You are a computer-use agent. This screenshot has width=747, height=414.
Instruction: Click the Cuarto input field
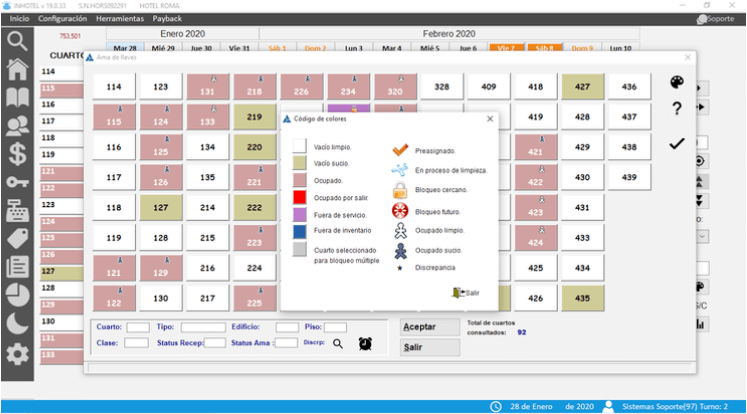(x=138, y=327)
